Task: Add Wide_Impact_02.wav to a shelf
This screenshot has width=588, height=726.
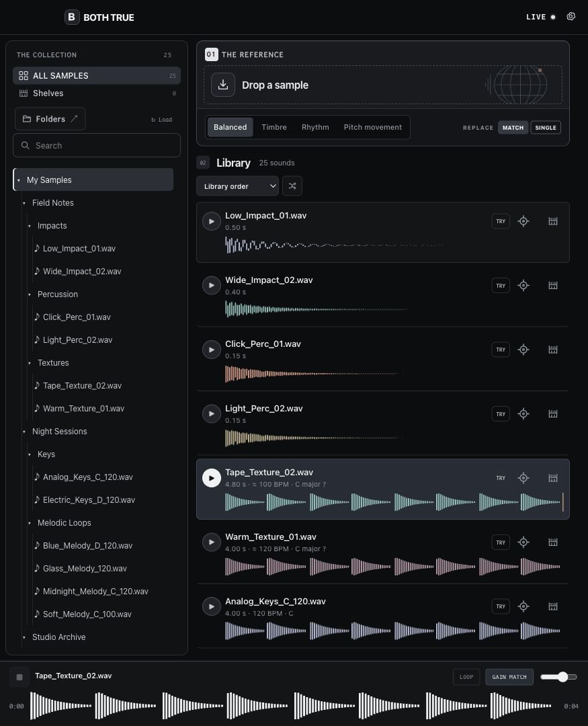Action: [x=553, y=285]
